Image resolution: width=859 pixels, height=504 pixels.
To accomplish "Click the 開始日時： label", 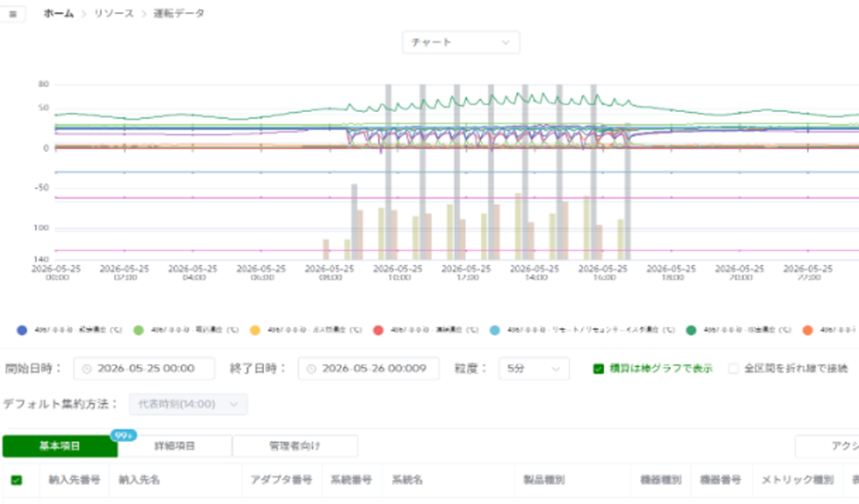I will coord(33,369).
